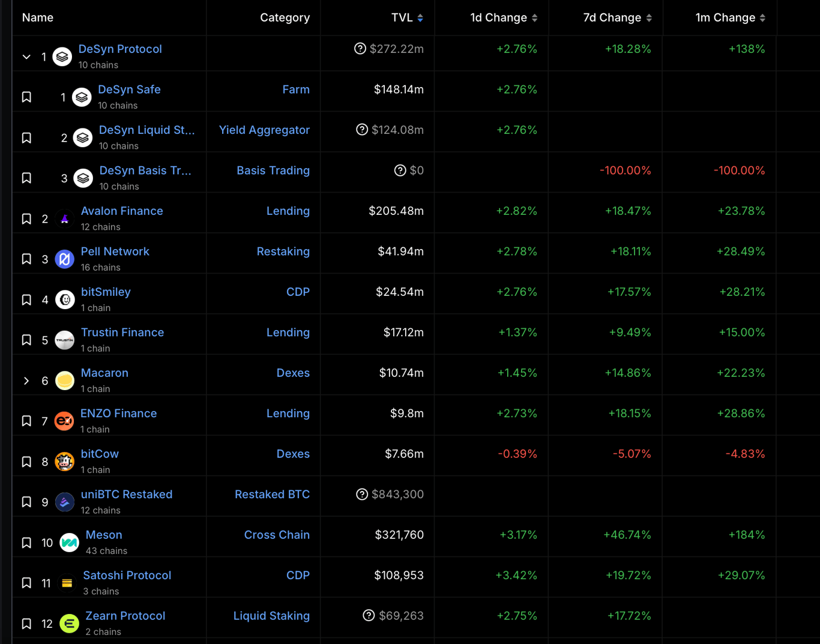
Task: Click the DeSyn Protocol logo icon
Action: [x=62, y=57]
